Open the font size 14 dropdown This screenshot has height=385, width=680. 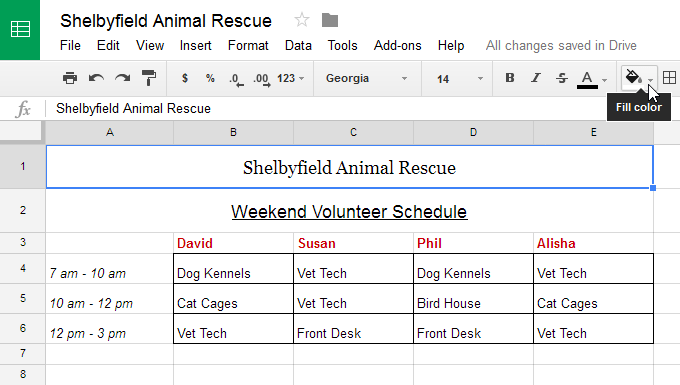pos(459,79)
